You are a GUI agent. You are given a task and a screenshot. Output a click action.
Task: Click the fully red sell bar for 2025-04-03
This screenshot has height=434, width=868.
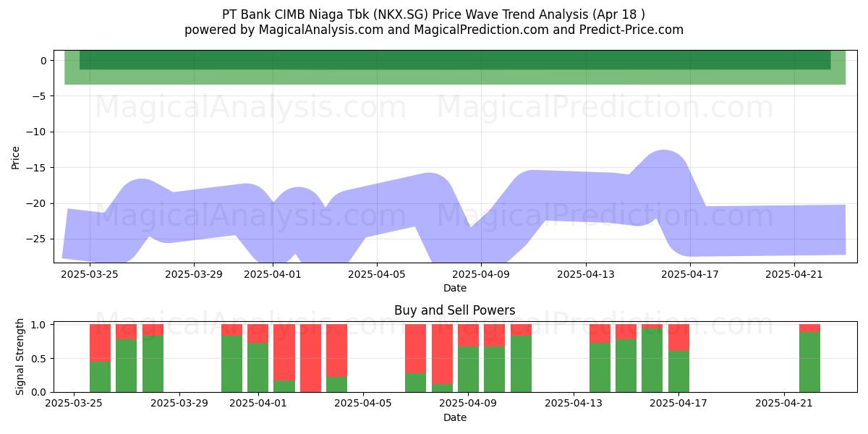tap(310, 358)
